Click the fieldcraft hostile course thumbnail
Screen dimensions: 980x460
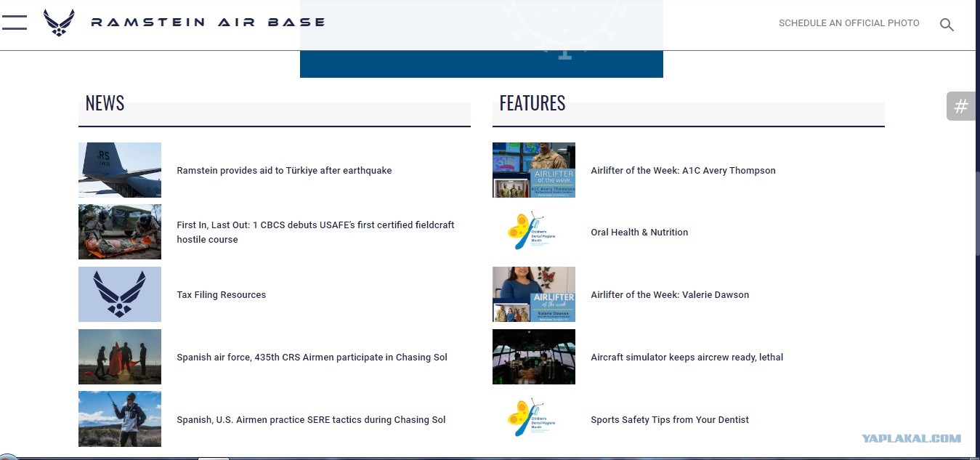(x=120, y=232)
